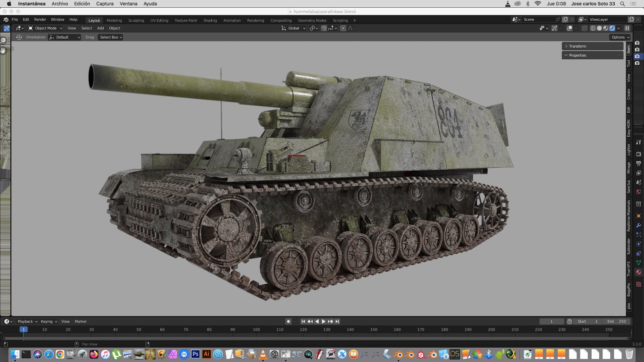Play animation forward
The image size is (644, 362).
tap(323, 321)
